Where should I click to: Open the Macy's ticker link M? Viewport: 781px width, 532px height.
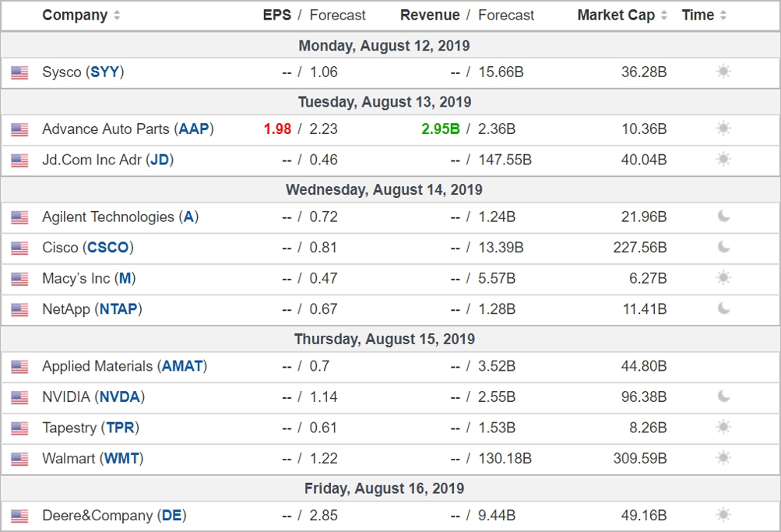pyautogui.click(x=125, y=278)
